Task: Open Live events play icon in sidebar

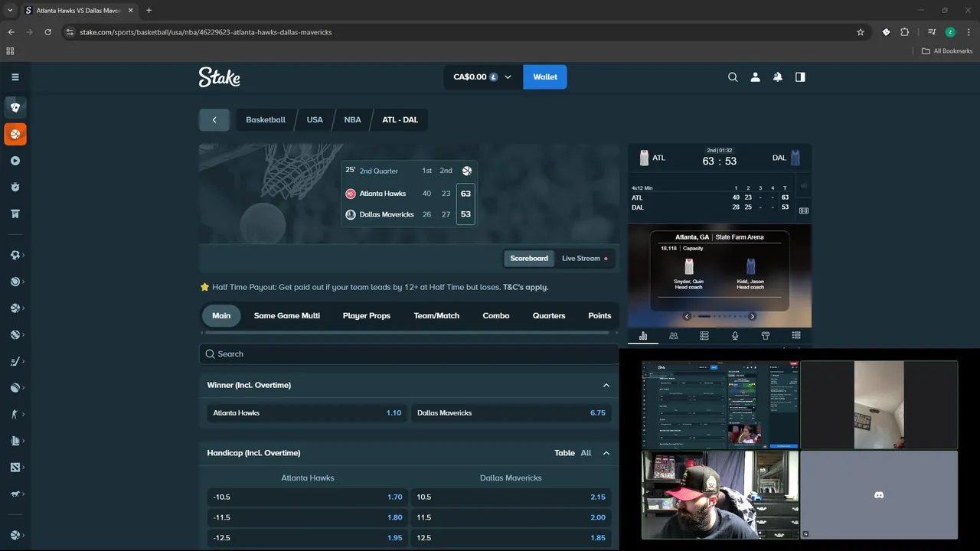Action: [15, 161]
